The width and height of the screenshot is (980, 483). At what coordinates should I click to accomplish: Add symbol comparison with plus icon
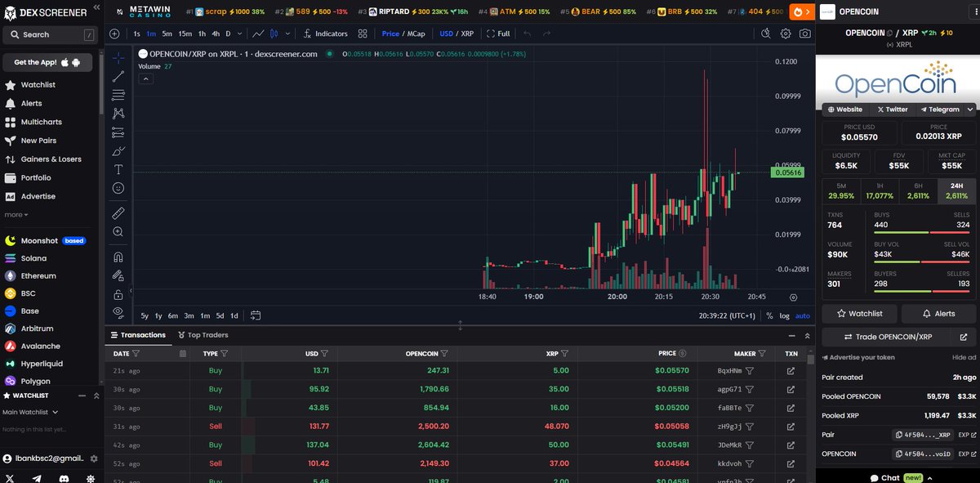click(x=114, y=34)
